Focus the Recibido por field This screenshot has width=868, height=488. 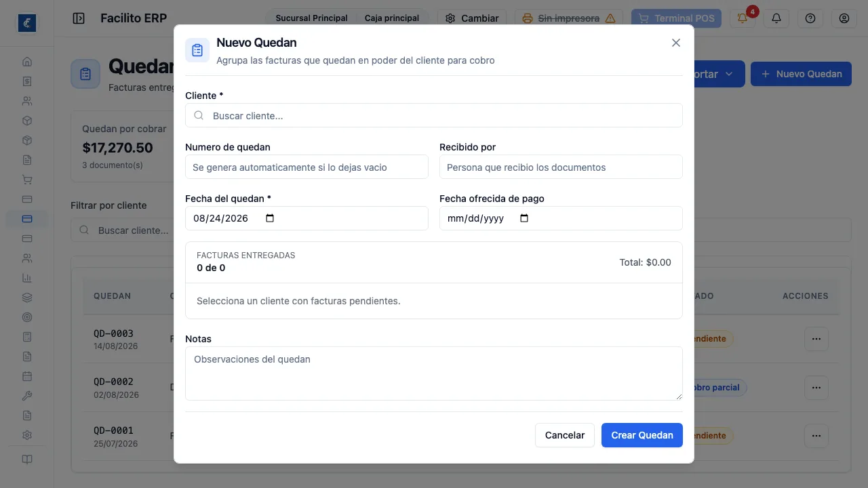(561, 167)
